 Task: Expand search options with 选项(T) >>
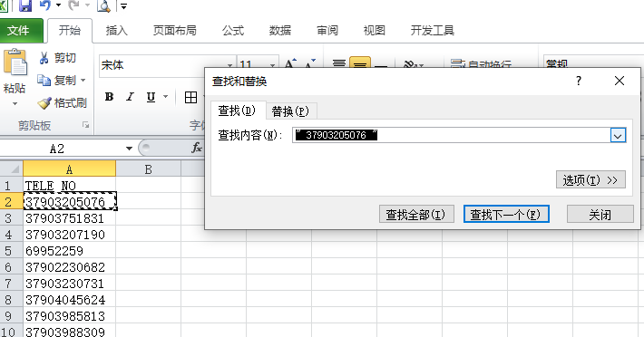590,180
